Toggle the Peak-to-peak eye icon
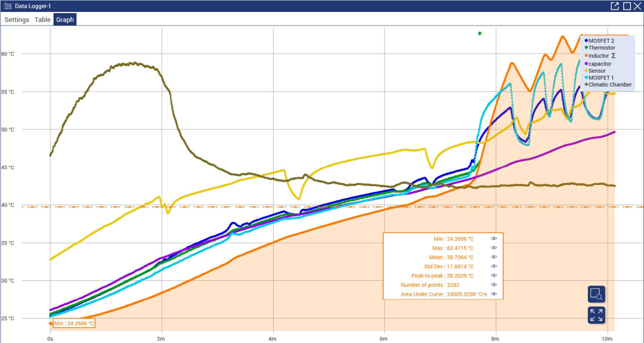This screenshot has width=644, height=343. 494,276
